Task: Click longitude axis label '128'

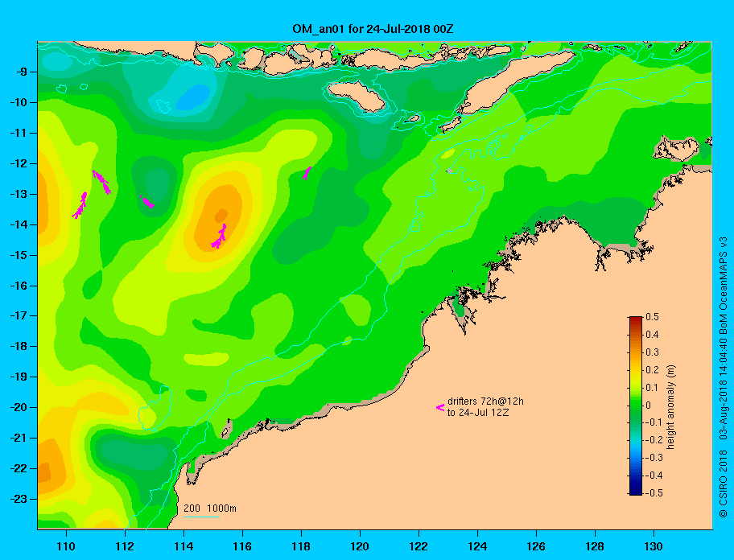Action: (595, 546)
